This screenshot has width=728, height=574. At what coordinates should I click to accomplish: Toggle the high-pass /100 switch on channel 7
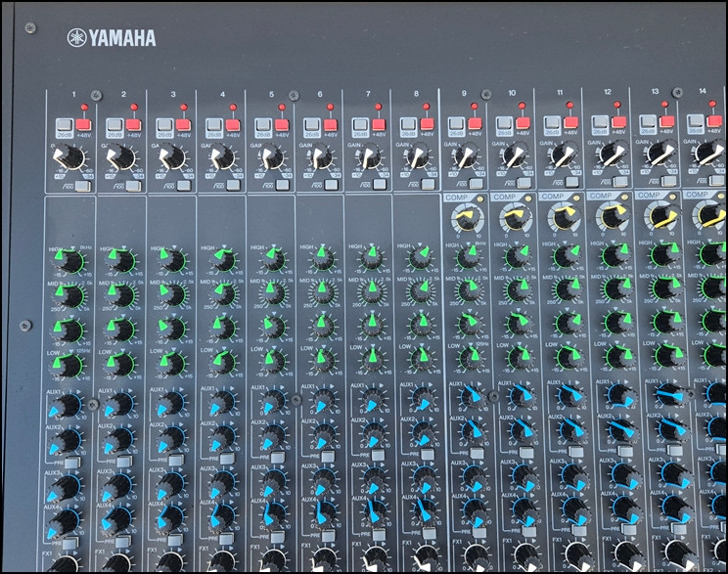(x=380, y=184)
